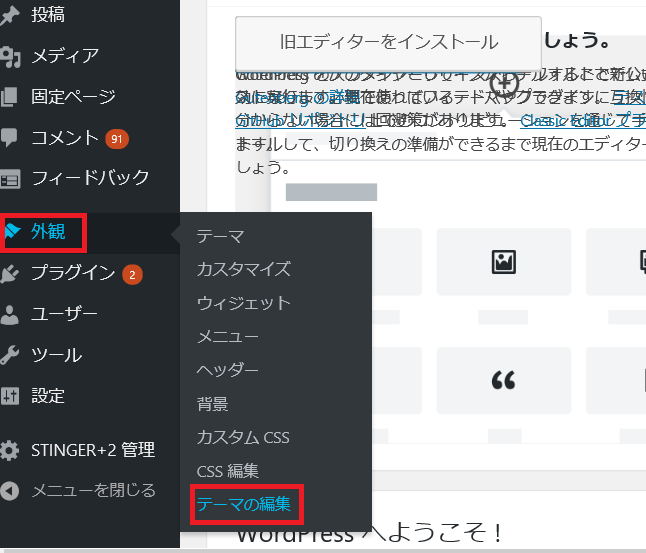
Task: Select the quote block icon
Action: click(x=503, y=380)
